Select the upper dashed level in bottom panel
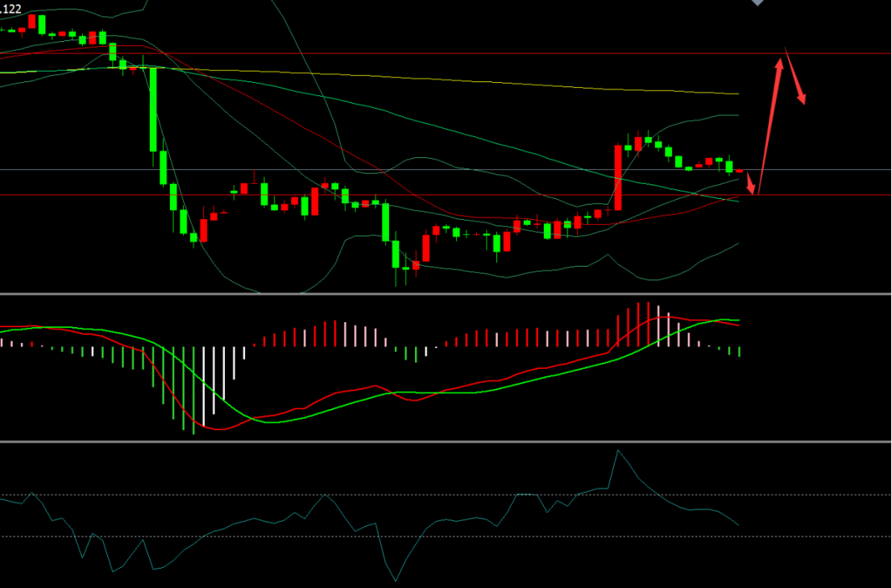This screenshot has height=588, width=892. pos(446,495)
